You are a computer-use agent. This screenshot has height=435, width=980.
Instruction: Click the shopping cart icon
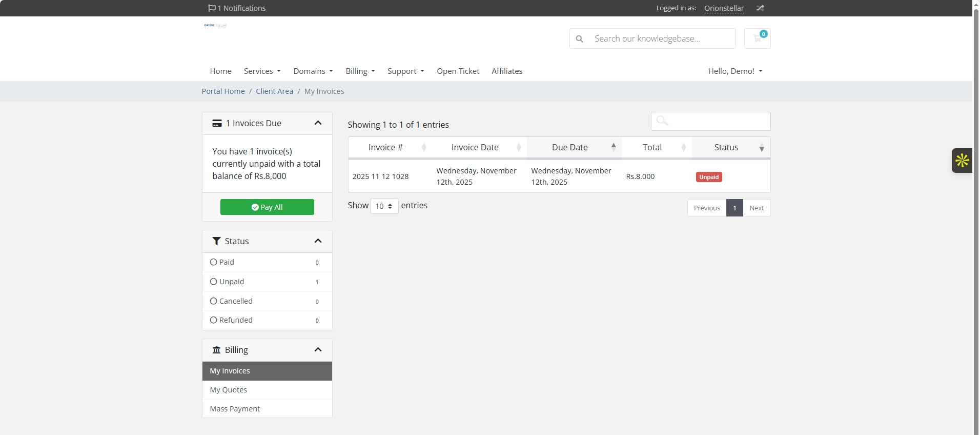pyautogui.click(x=757, y=38)
